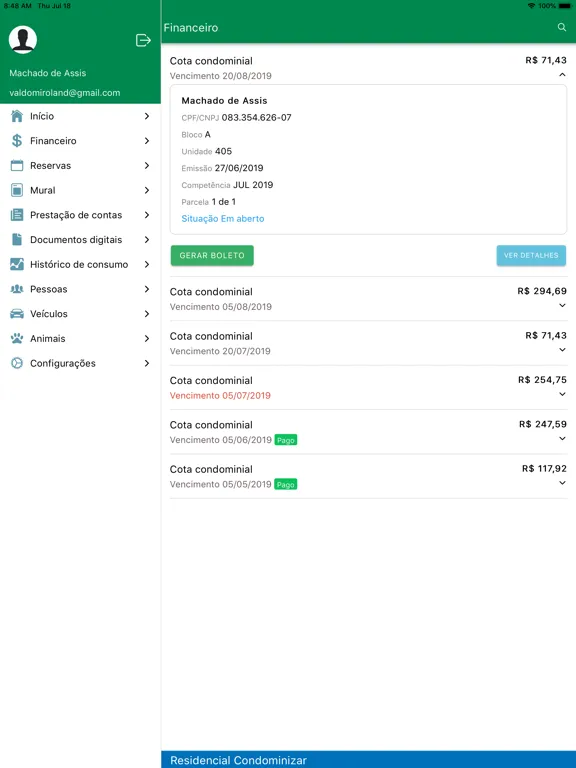The width and height of the screenshot is (576, 768).
Task: Collapse the R$ 71,43 20/08/2019 entry
Action: [x=562, y=75]
